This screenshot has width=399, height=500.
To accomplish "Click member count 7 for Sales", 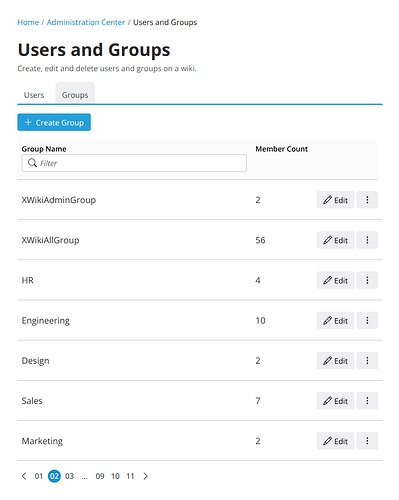I will pyautogui.click(x=258, y=401).
